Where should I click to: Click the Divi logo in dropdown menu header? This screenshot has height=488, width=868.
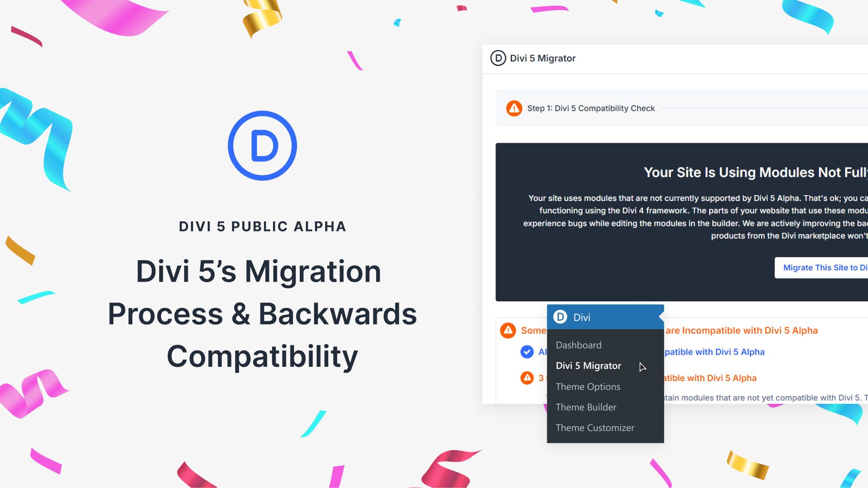pos(560,316)
